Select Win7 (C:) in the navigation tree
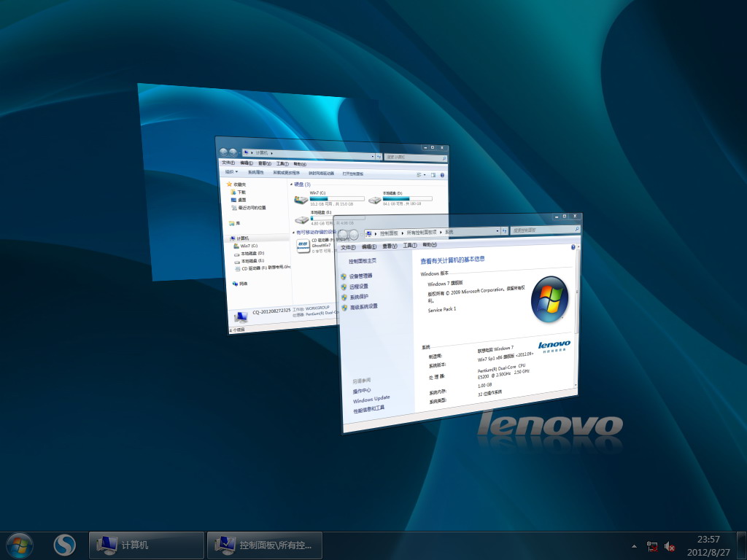 246,246
